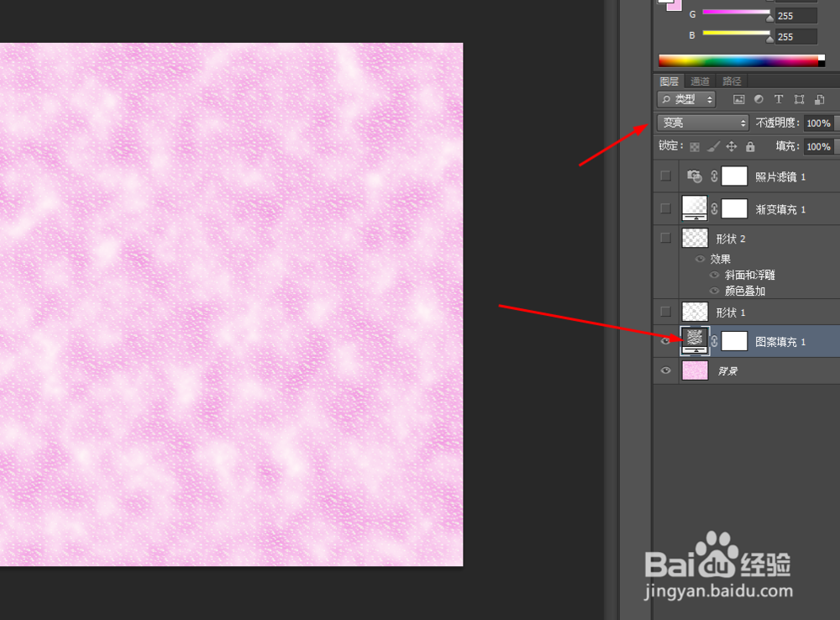This screenshot has width=840, height=620.
Task: Filter layers by smart object type
Action: click(820, 99)
